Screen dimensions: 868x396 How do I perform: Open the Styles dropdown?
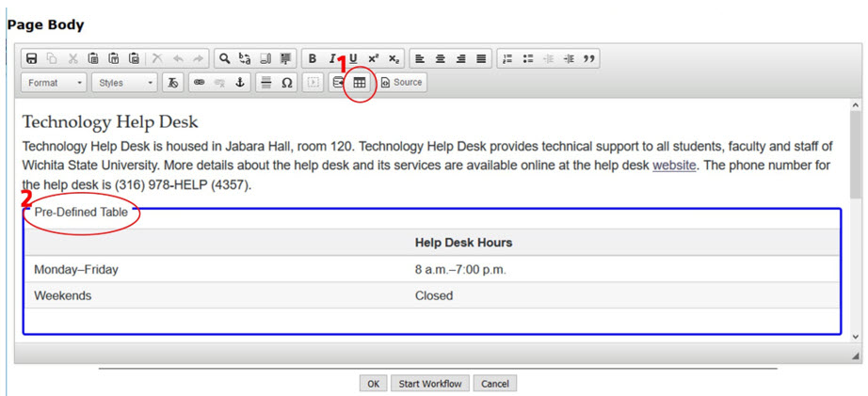pos(124,83)
